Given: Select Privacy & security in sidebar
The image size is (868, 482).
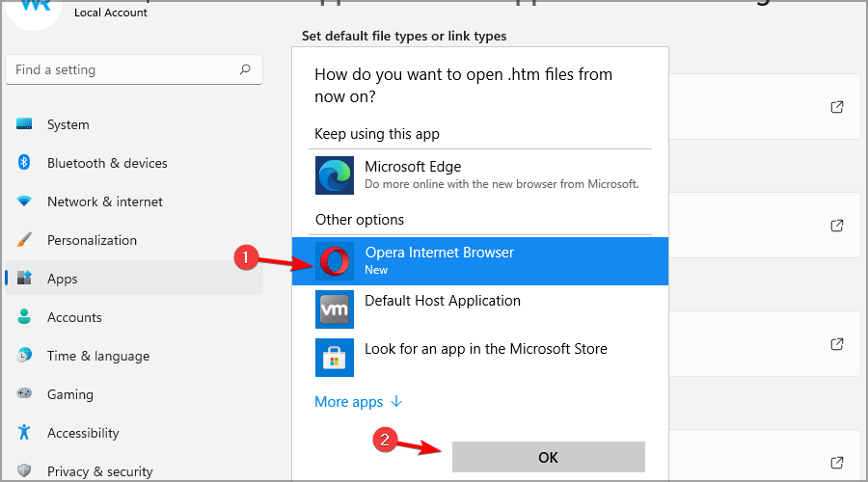Looking at the screenshot, I should coord(99,471).
